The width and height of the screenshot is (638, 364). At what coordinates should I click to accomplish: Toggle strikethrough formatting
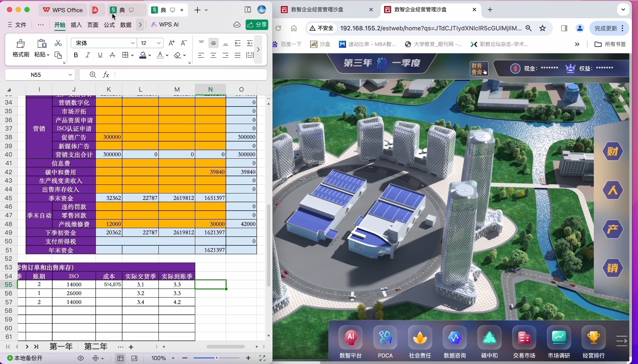[113, 55]
